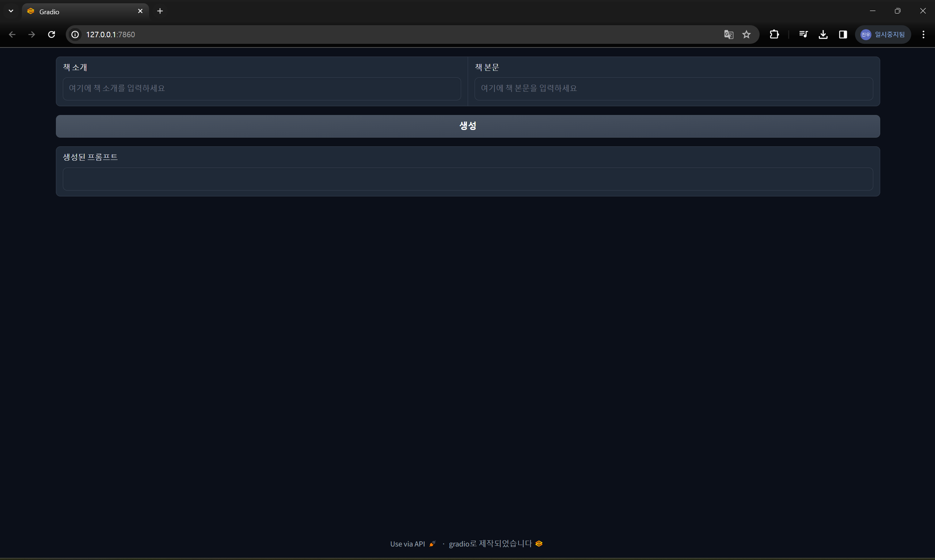Open the Downloads icon
Screen dimensions: 935x560
tap(823, 35)
